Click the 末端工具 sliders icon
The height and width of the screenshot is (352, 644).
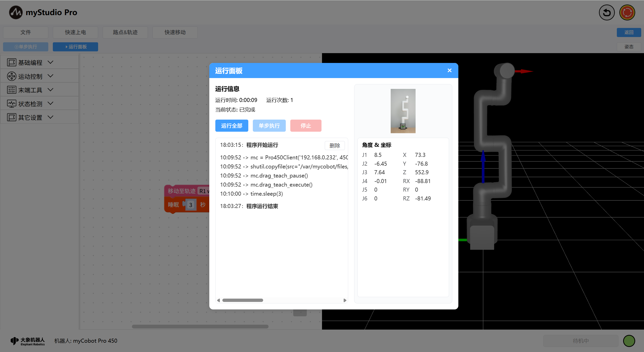point(12,90)
